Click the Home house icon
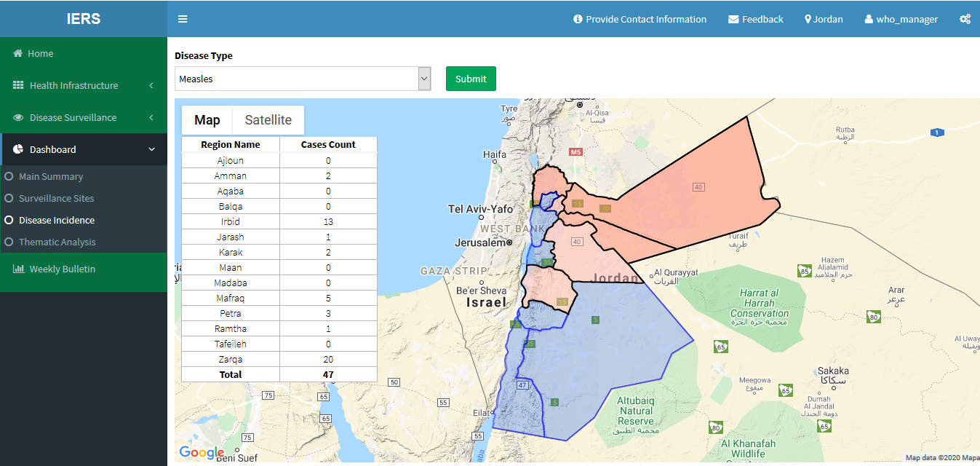Image resolution: width=980 pixels, height=466 pixels. [x=18, y=53]
